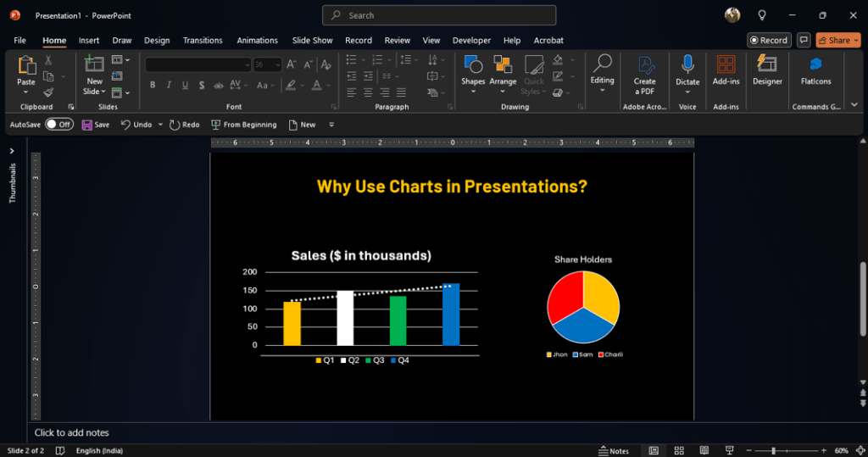Click the Format Painter brush icon
Image resolution: width=868 pixels, height=457 pixels.
pyautogui.click(x=48, y=92)
